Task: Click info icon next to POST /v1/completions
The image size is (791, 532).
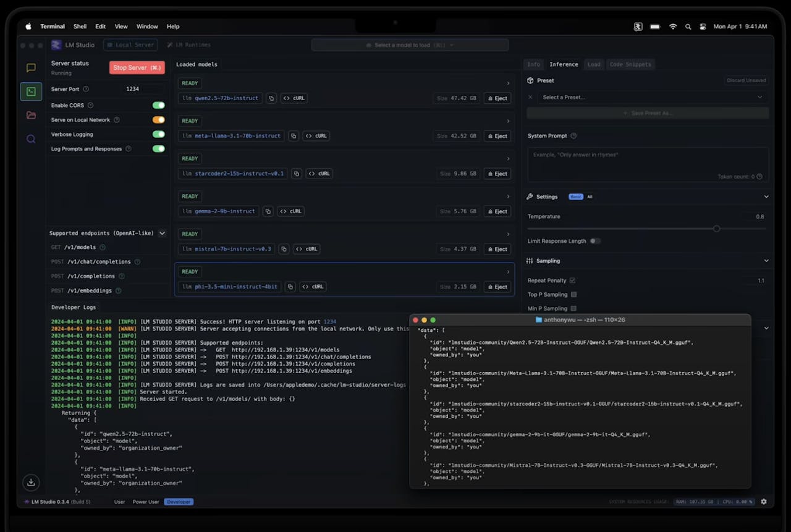Action: [121, 276]
